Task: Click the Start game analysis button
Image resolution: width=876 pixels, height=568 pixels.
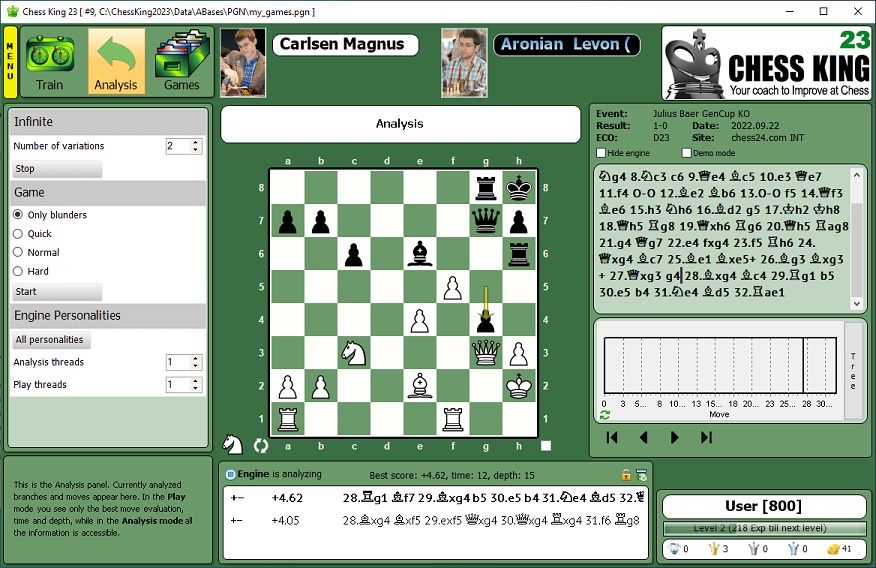Action: click(x=57, y=292)
